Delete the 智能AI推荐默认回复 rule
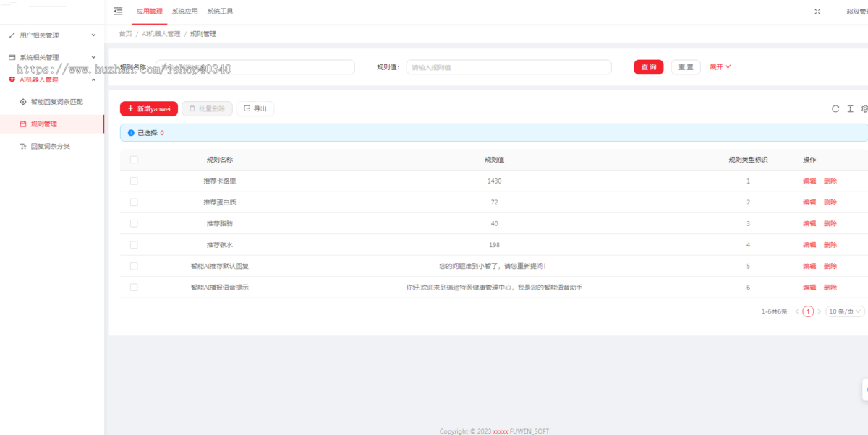The height and width of the screenshot is (435, 868). coord(830,266)
